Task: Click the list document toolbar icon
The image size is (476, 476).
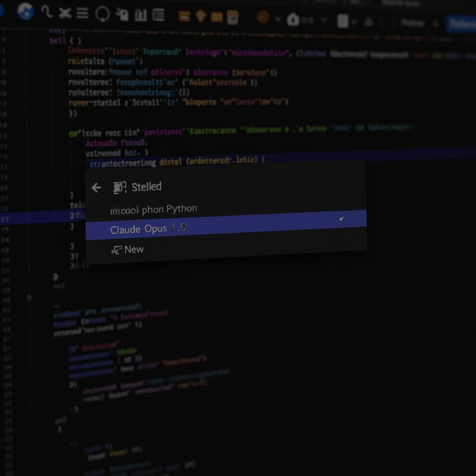Action: 159,15
